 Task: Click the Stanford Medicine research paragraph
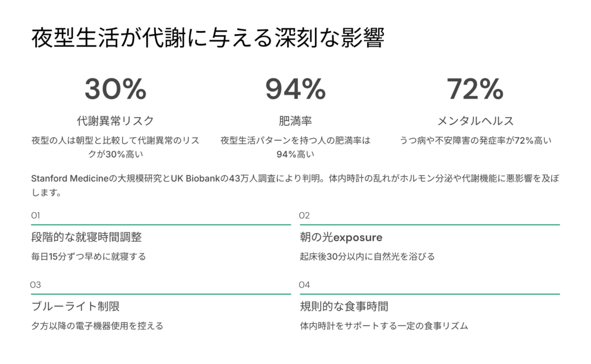coord(294,186)
